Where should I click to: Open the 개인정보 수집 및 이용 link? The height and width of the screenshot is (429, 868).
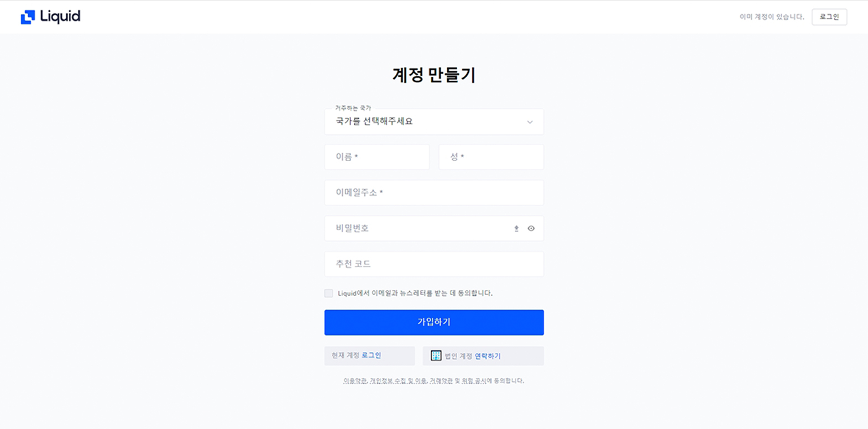tap(398, 381)
